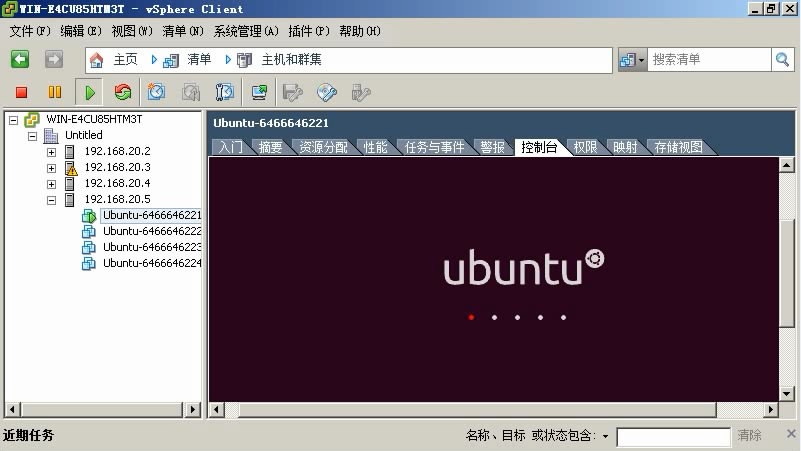This screenshot has width=801, height=451.
Task: Open the 清单(N) menu
Action: click(183, 31)
